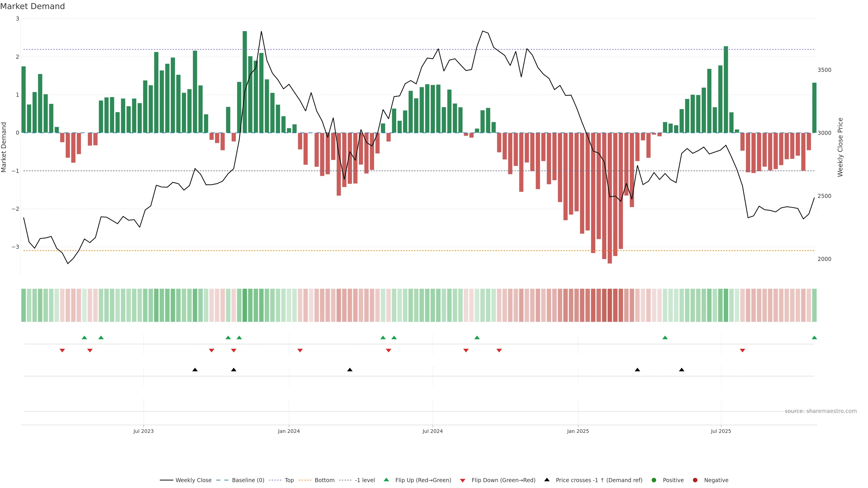This screenshot has height=488, width=868.
Task: Click the rightmost red Flip Down marker
Action: coord(742,351)
